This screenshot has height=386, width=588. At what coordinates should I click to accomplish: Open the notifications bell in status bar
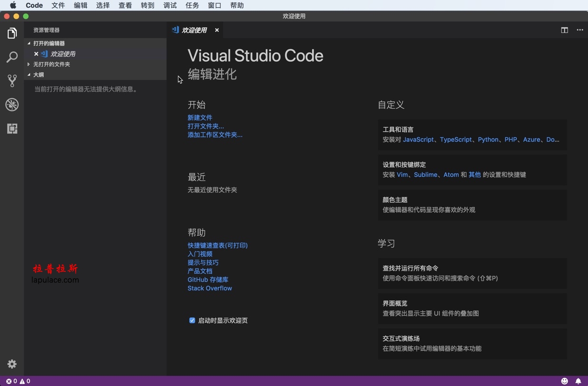[578, 381]
